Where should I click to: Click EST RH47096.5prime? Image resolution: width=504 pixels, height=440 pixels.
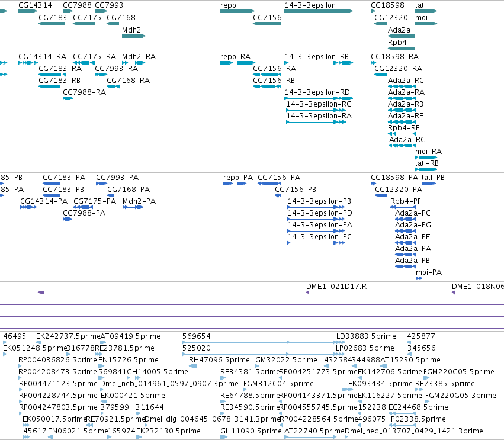pyautogui.click(x=193, y=366)
